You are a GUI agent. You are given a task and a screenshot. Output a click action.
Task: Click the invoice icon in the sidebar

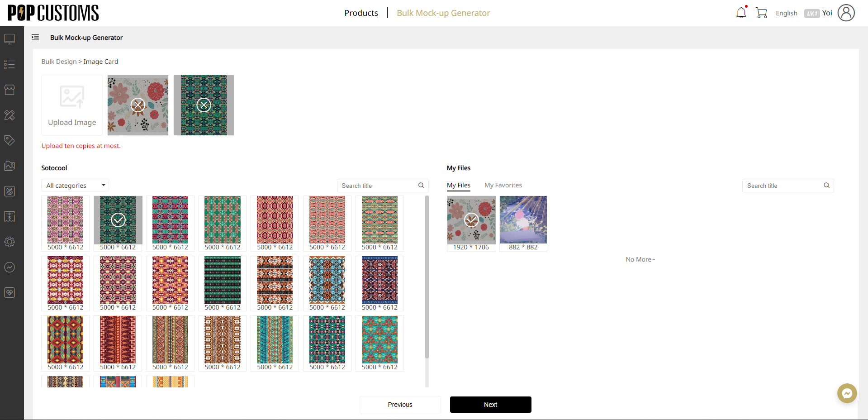click(x=10, y=216)
